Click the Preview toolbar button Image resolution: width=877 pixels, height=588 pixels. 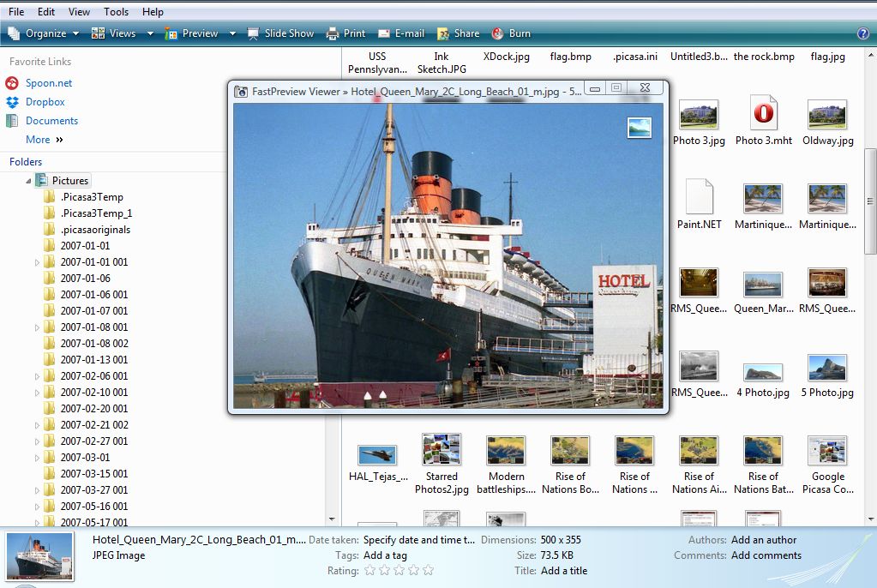point(192,33)
